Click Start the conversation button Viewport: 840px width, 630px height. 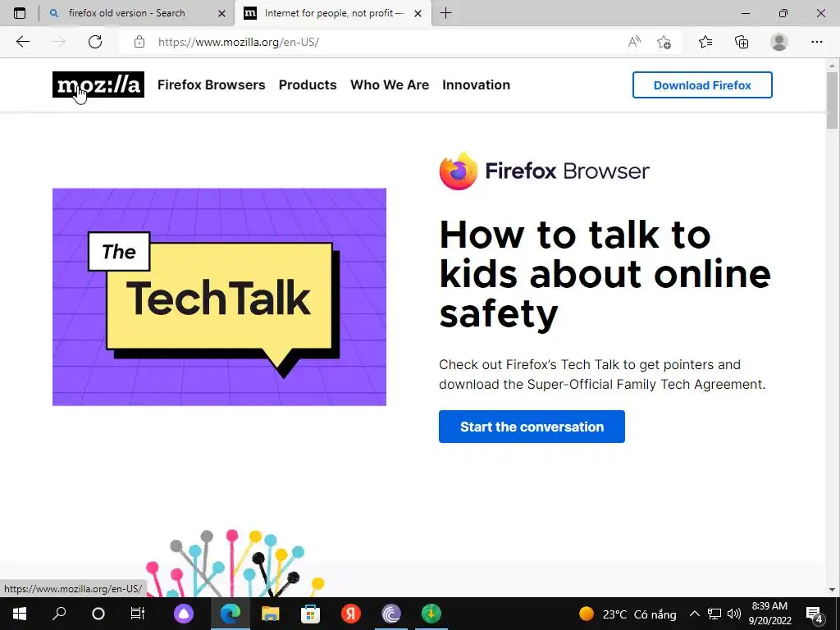coord(532,427)
